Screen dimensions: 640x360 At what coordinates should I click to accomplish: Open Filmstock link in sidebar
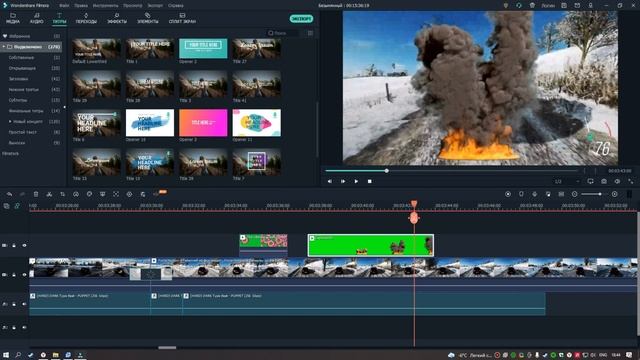point(11,153)
